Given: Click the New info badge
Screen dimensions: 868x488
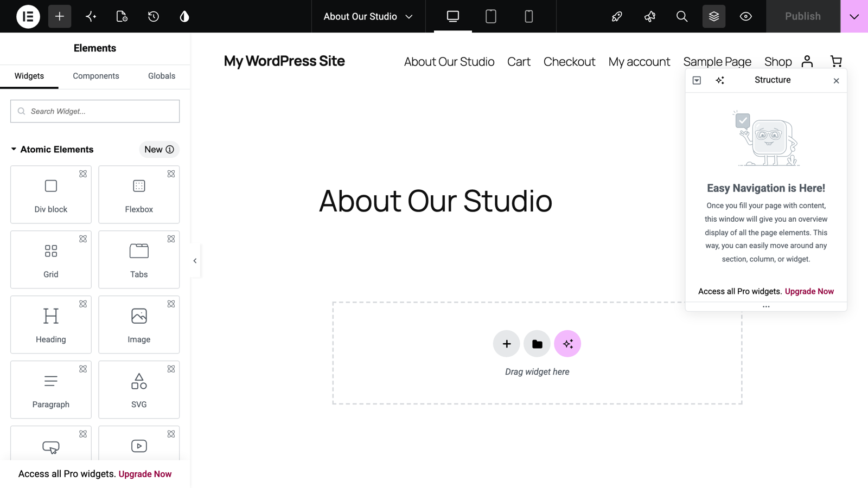Looking at the screenshot, I should click(x=159, y=150).
